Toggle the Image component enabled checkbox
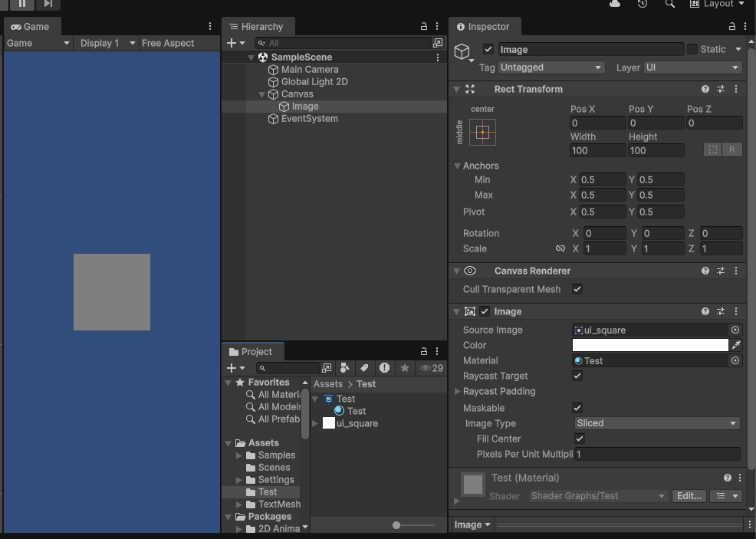 (x=485, y=311)
